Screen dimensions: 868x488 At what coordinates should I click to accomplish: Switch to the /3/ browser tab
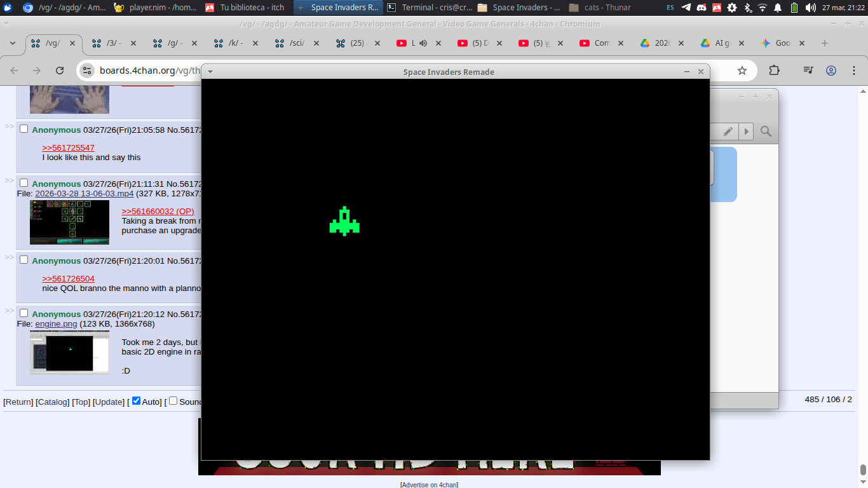point(113,43)
